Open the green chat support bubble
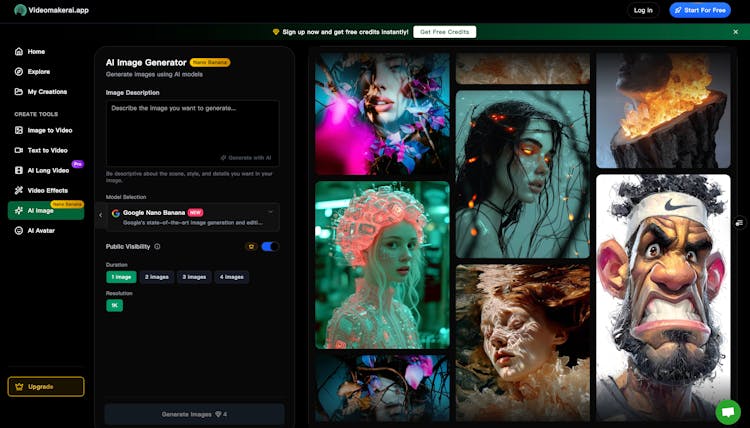This screenshot has height=428, width=750. [x=727, y=410]
